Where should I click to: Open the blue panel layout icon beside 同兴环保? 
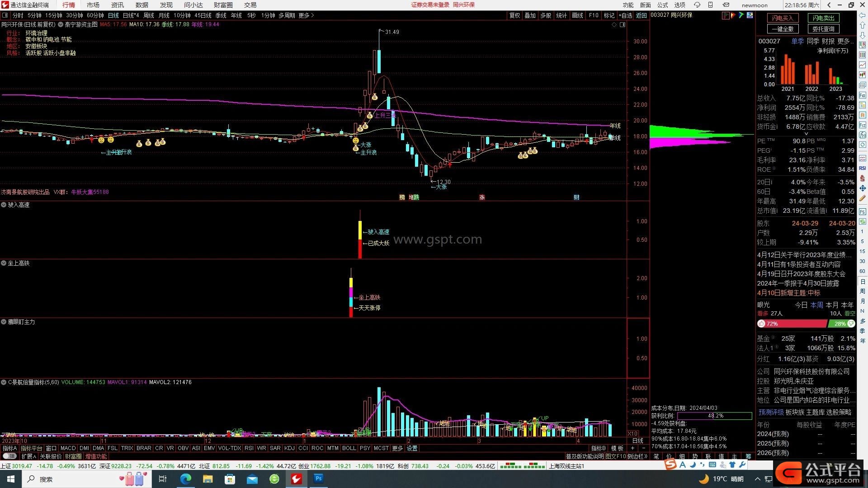click(750, 15)
